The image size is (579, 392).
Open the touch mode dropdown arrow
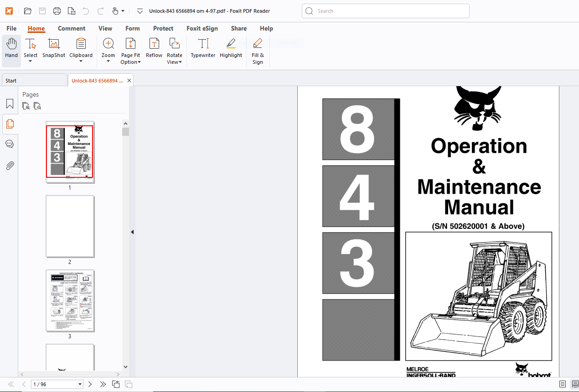point(123,11)
